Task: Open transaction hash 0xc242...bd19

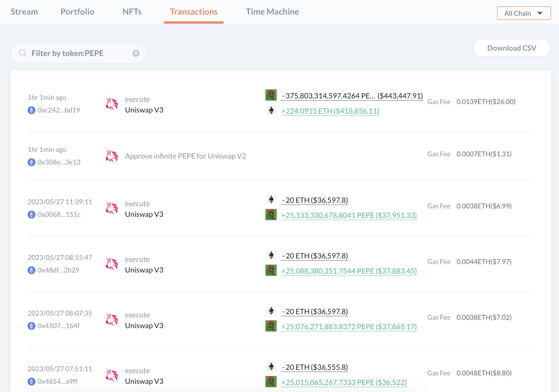Action: [59, 110]
